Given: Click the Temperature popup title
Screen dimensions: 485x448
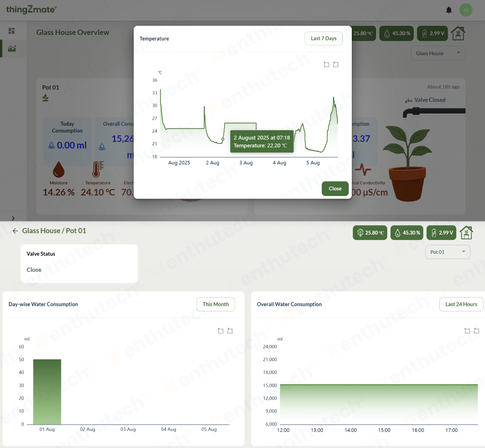Looking at the screenshot, I should 154,39.
